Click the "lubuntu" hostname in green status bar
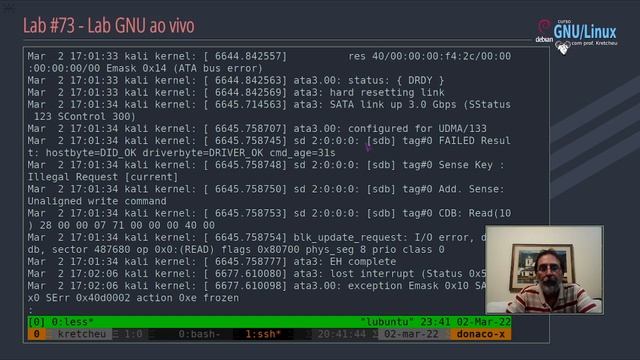The height and width of the screenshot is (360, 640). click(387, 322)
